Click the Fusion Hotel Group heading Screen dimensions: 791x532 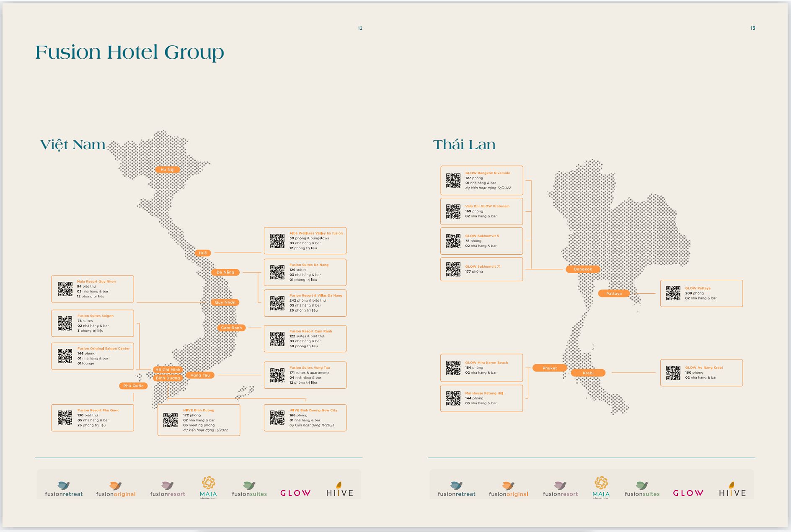pos(129,52)
